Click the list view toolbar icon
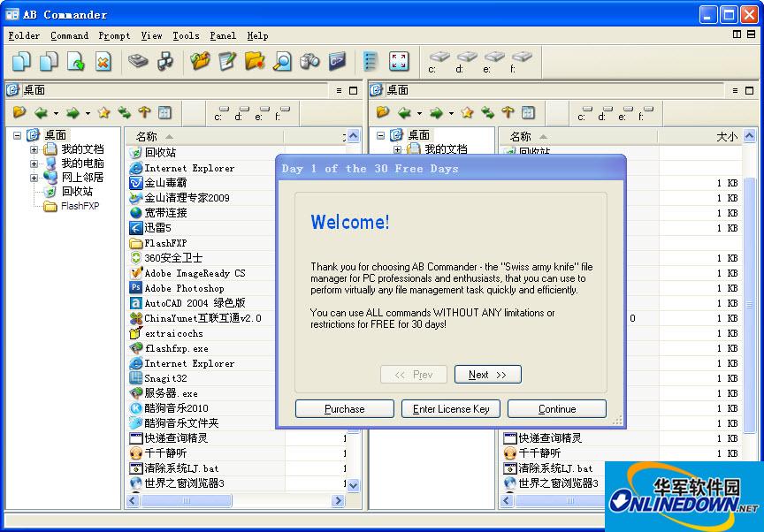Image resolution: width=764 pixels, height=532 pixels. click(371, 62)
